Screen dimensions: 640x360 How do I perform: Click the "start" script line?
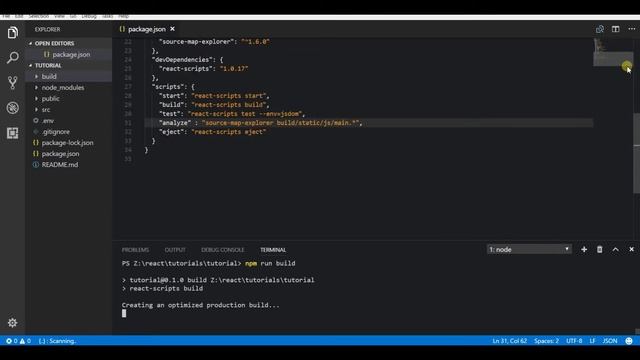214,96
